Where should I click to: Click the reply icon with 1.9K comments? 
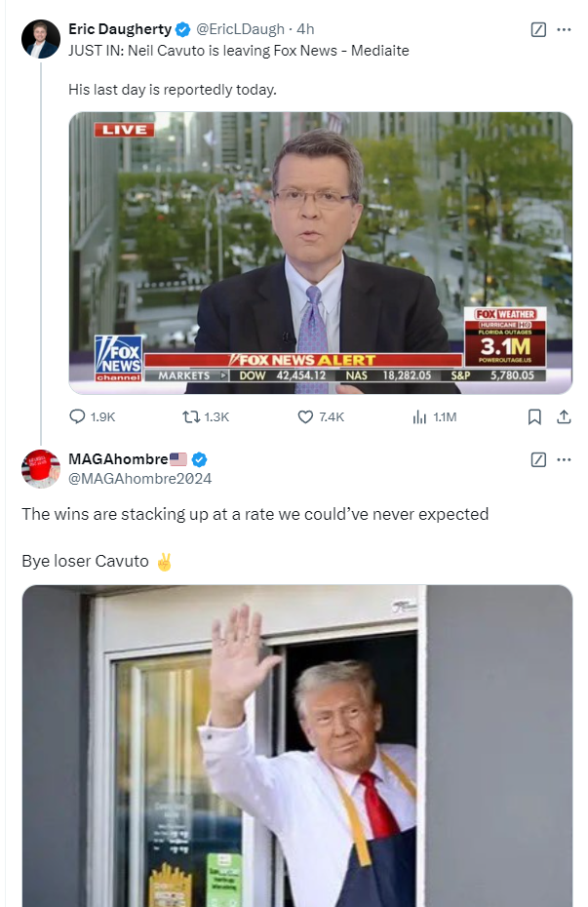tap(77, 416)
